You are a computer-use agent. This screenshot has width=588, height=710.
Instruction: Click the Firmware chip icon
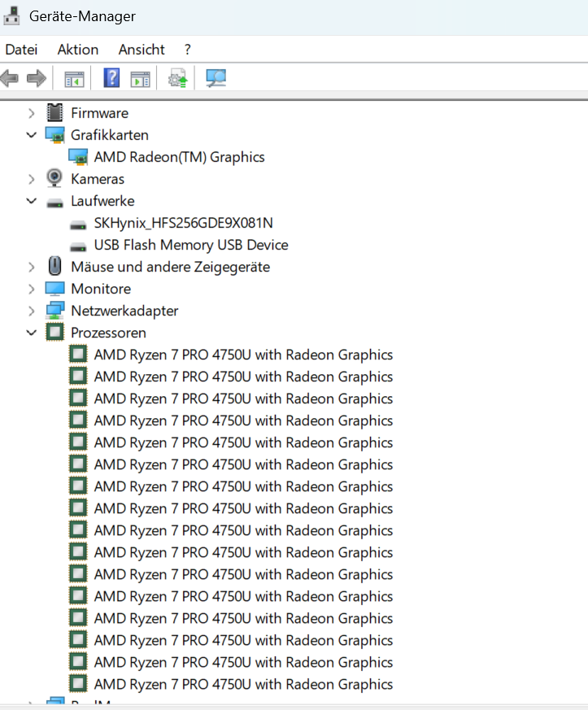click(54, 113)
